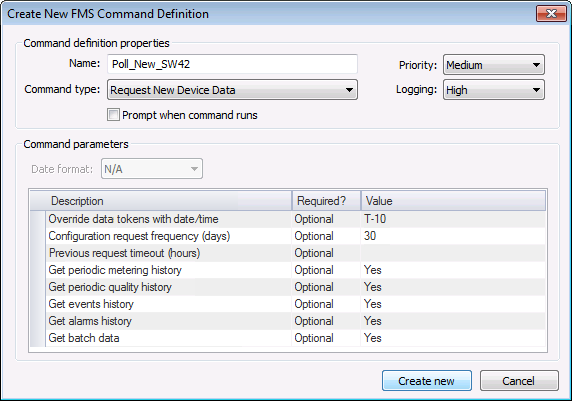This screenshot has height=401, width=572.
Task: Click the Name field containing Poll_New_SW42
Action: click(x=232, y=64)
